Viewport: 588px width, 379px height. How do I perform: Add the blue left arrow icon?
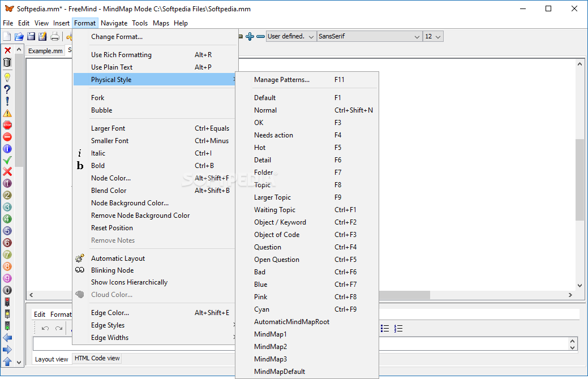click(x=7, y=338)
